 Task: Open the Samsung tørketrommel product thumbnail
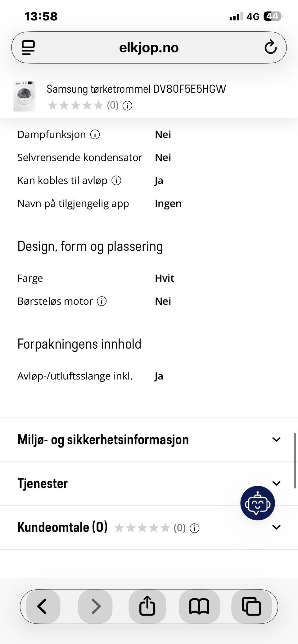[25, 96]
